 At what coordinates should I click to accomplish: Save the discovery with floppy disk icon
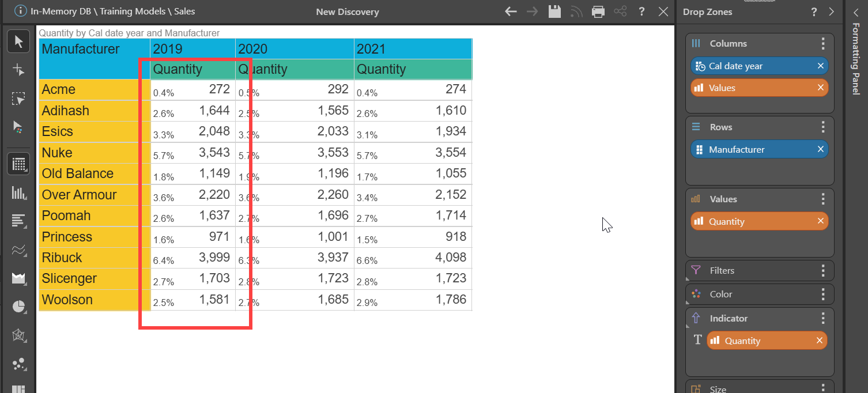554,12
